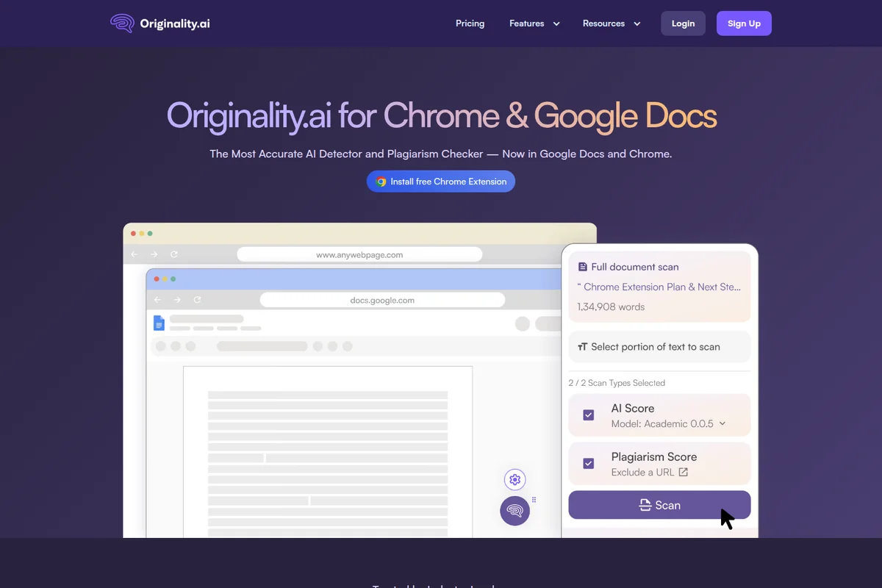Uncheck the AI Score checkbox
The height and width of the screenshot is (588, 882).
(x=588, y=415)
